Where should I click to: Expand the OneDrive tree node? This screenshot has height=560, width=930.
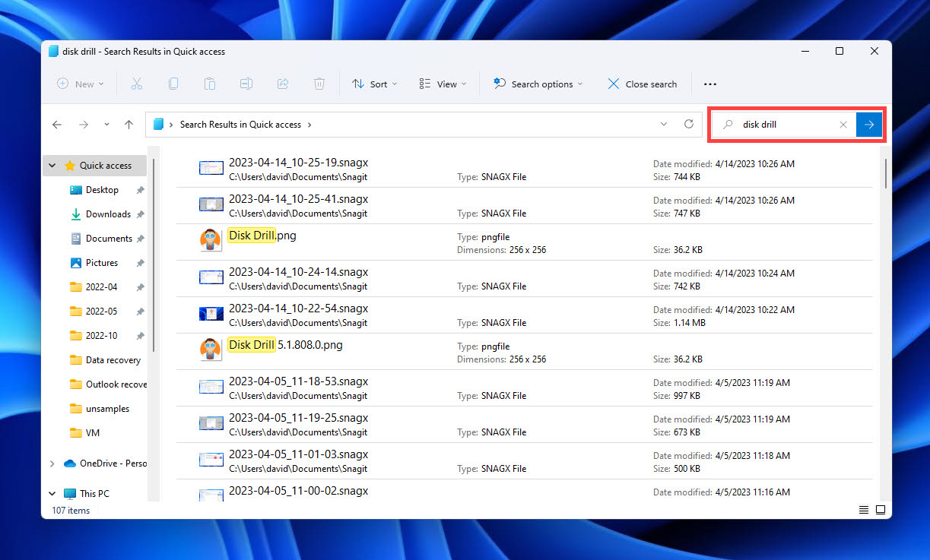(x=52, y=464)
